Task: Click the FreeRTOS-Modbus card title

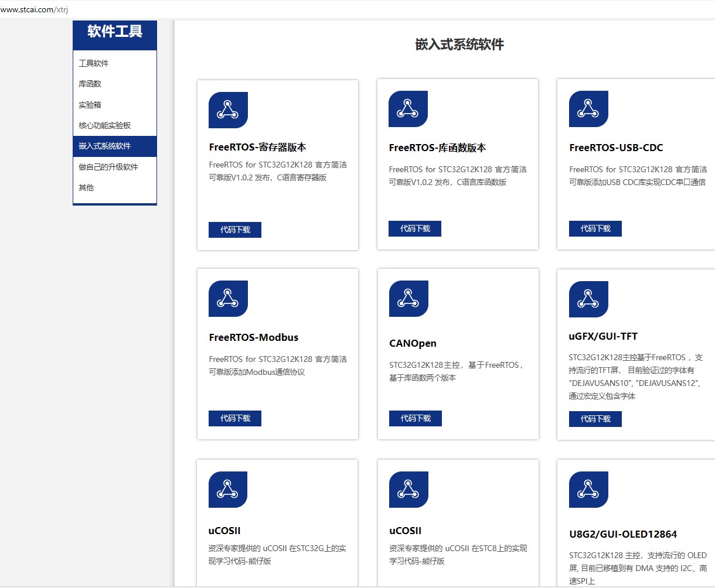Action: [254, 337]
